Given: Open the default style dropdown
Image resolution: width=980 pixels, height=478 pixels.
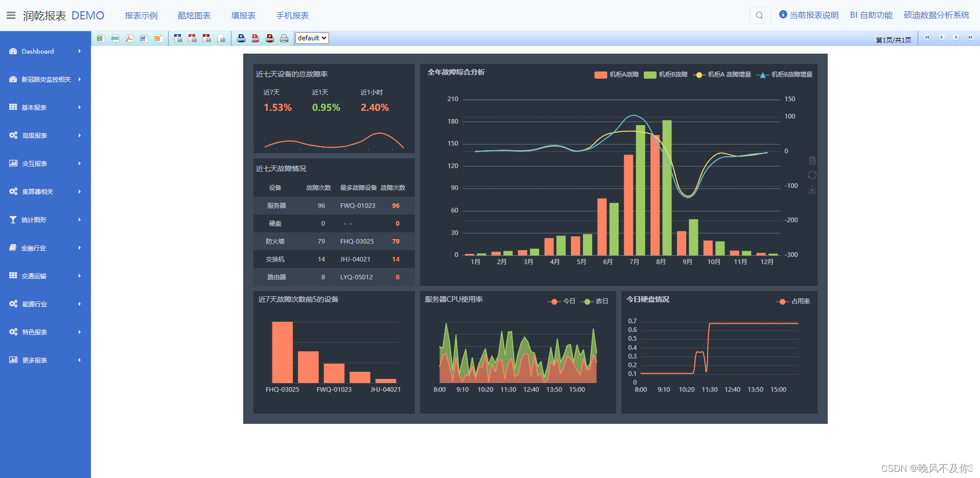Looking at the screenshot, I should coord(312,38).
